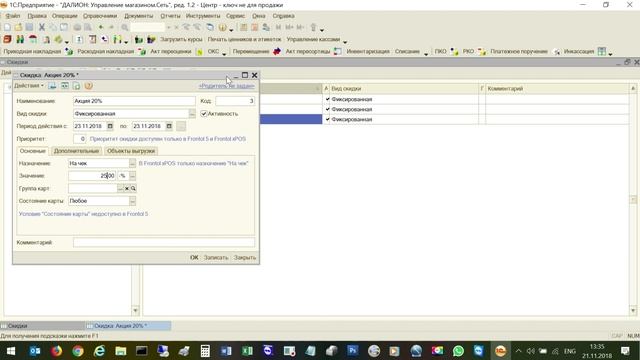This screenshot has width=640, height=360.
Task: Open Windows Calculator from the taskbar
Action: click(x=205, y=351)
